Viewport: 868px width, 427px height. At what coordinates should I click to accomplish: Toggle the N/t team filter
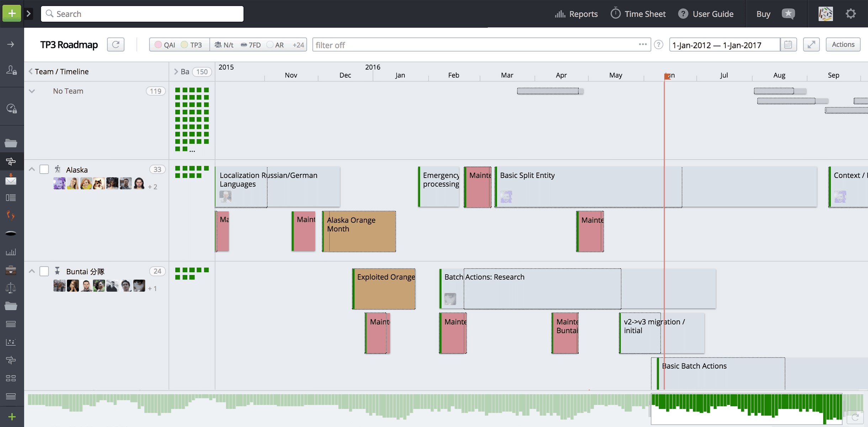[224, 45]
